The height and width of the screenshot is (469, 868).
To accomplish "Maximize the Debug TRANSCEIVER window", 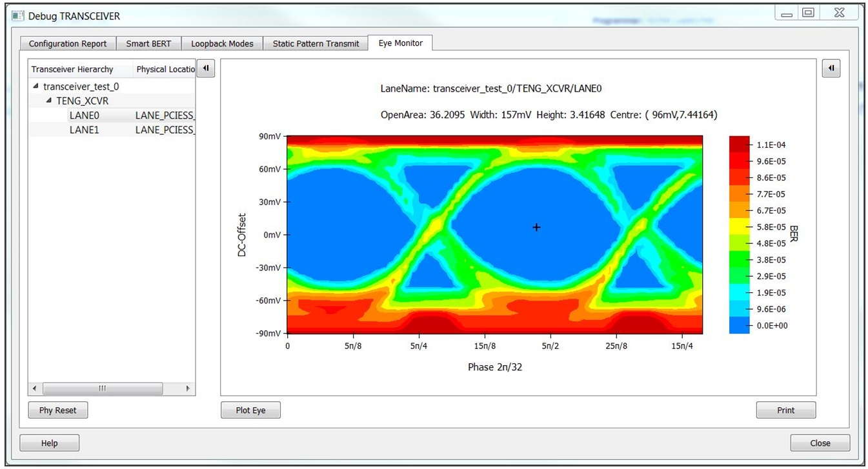I will [x=807, y=14].
